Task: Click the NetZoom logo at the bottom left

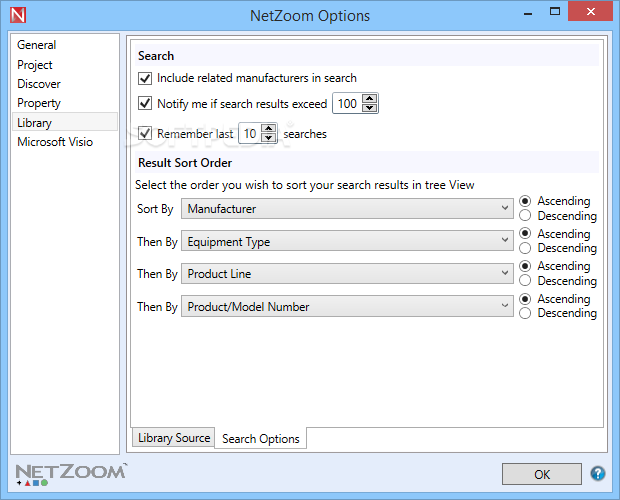Action: pyautogui.click(x=71, y=474)
